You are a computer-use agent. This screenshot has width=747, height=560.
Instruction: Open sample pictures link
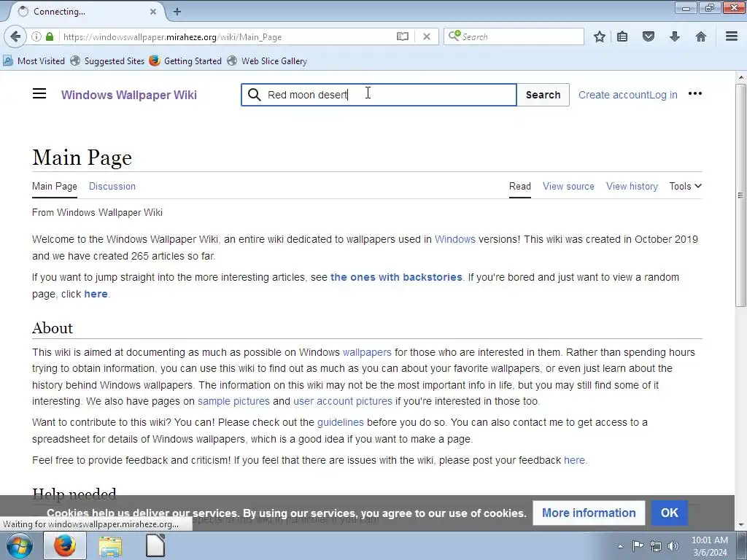point(233,401)
